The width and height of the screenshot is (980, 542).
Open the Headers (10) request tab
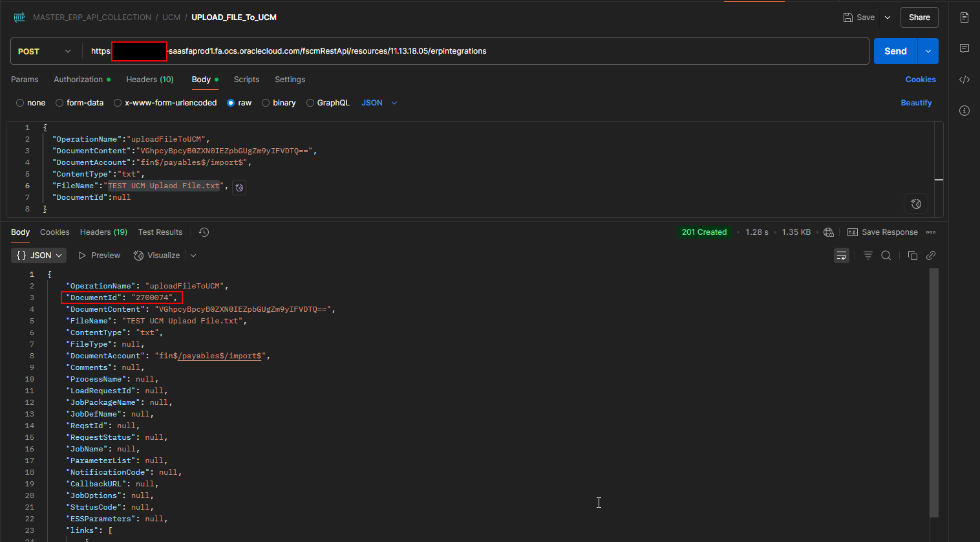pos(150,80)
